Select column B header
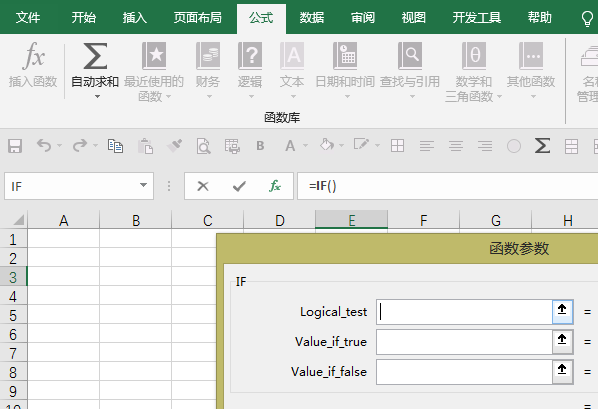 pos(136,220)
